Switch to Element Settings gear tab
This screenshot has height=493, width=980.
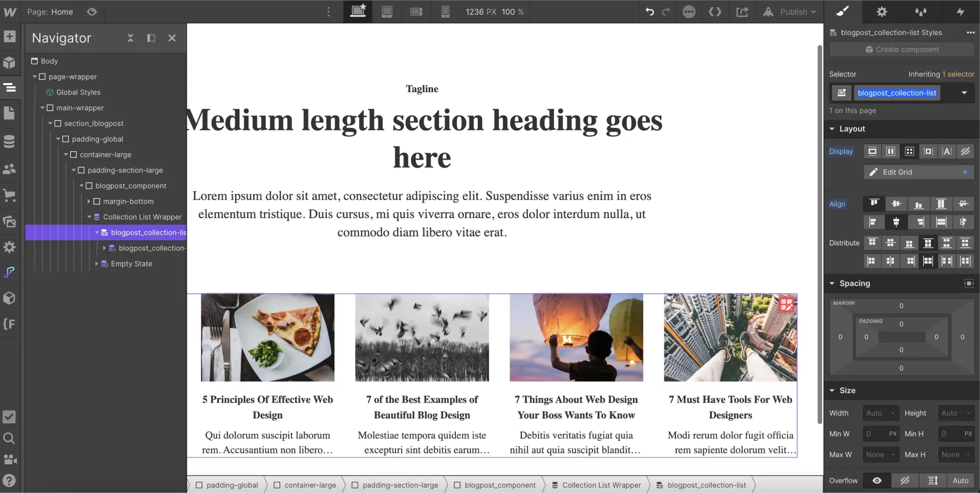tap(882, 12)
